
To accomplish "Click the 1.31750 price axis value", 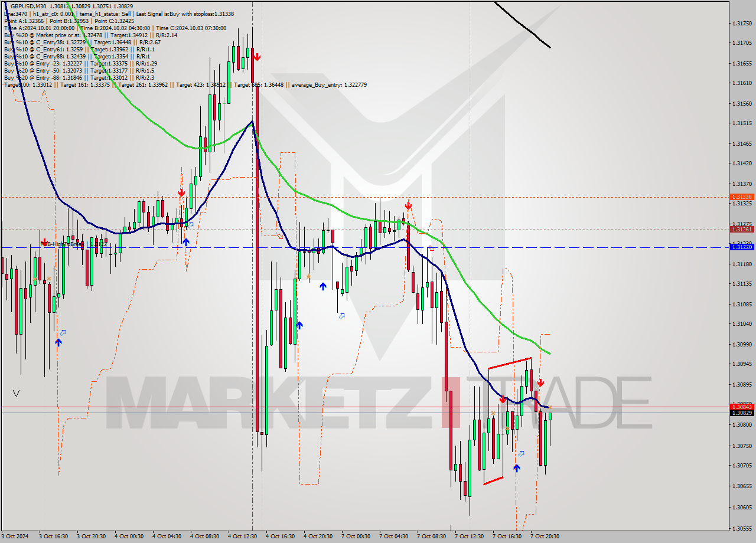I will click(x=742, y=24).
